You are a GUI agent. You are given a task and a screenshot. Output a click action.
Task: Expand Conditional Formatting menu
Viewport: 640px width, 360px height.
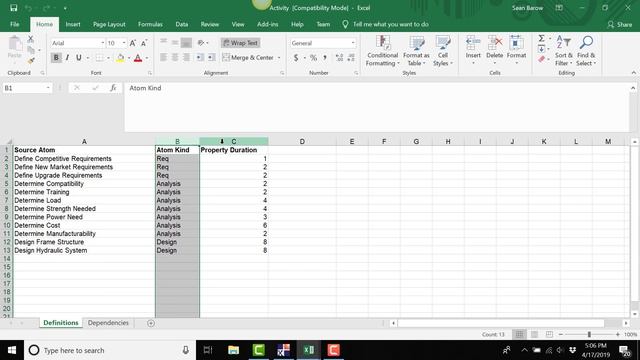click(x=382, y=51)
